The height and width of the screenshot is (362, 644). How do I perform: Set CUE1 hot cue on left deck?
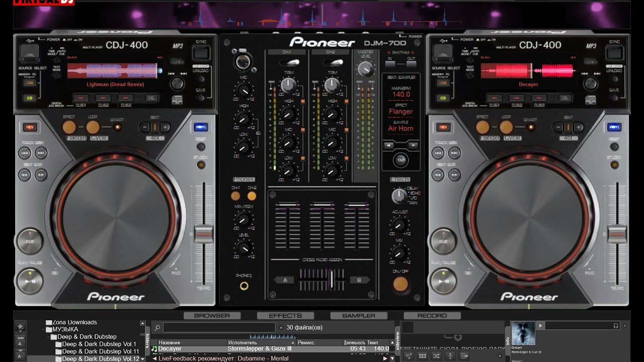[80, 98]
